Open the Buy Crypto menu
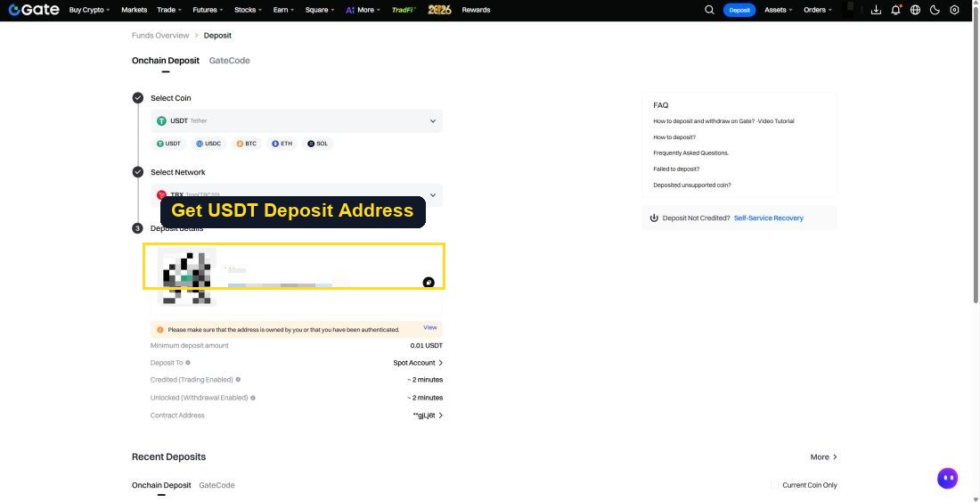The width and height of the screenshot is (980, 502). pyautogui.click(x=89, y=10)
